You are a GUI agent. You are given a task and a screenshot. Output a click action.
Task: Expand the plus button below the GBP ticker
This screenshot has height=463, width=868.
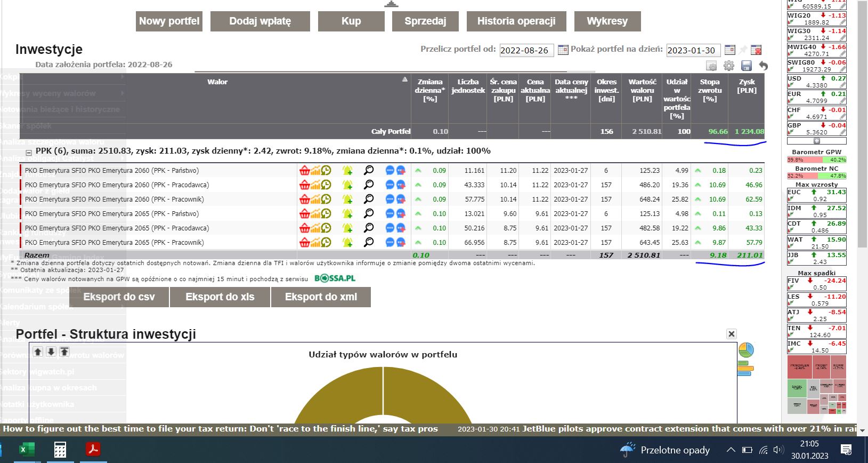(x=816, y=141)
